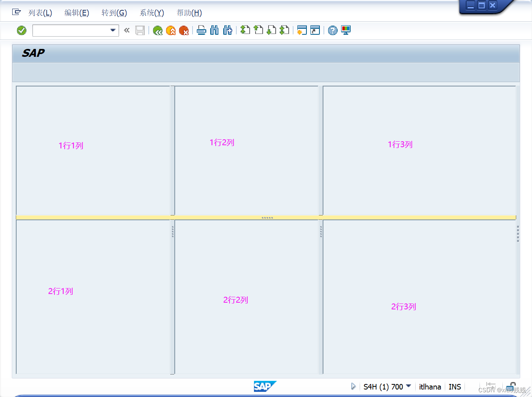Click the green Back icon
Image resolution: width=532 pixels, height=397 pixels.
pos(158,30)
